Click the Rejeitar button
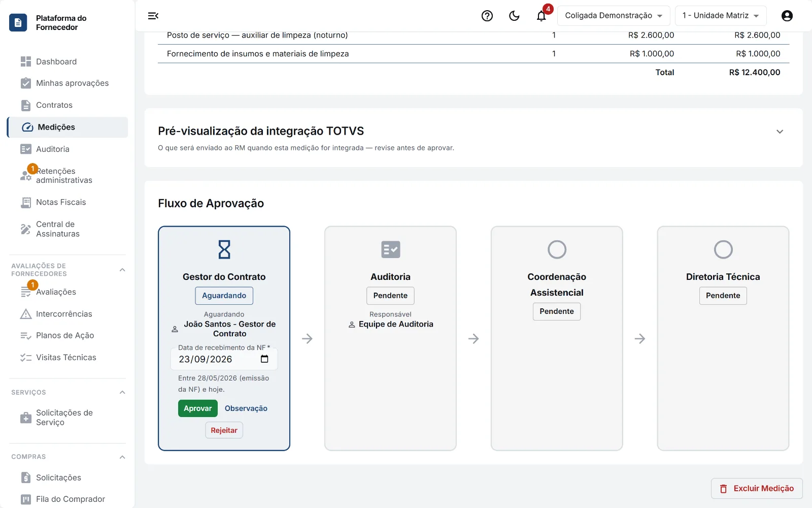 click(224, 430)
